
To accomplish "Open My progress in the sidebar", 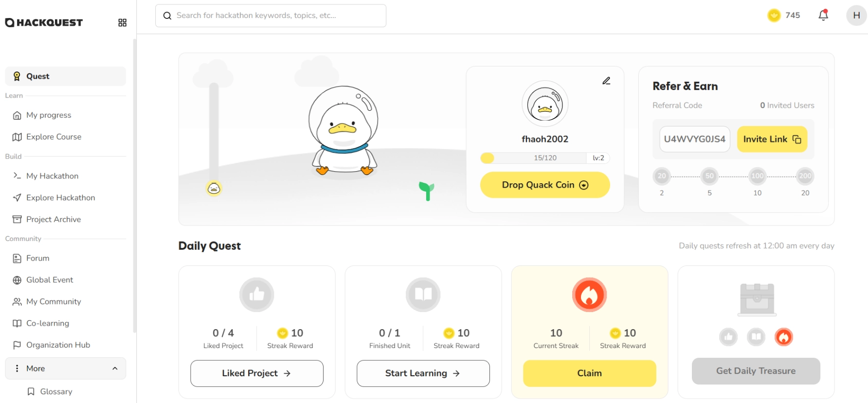I will pos(49,115).
